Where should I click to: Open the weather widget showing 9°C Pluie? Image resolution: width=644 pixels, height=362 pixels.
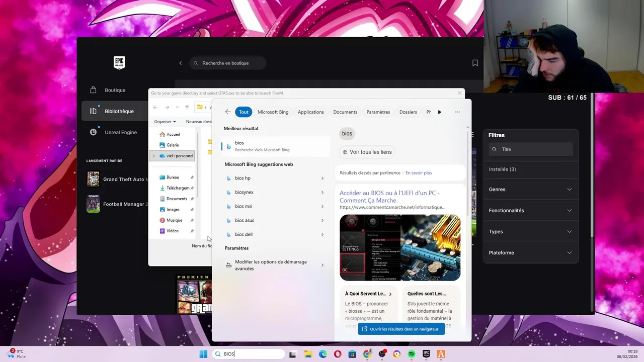tap(17, 353)
